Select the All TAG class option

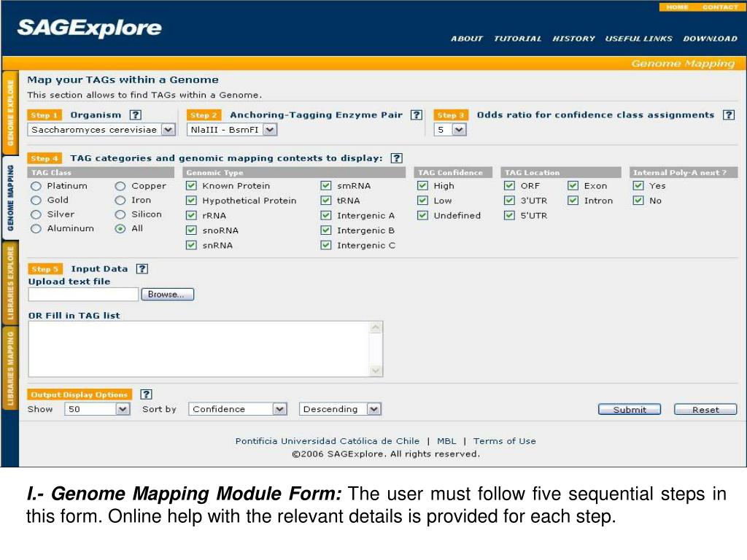pyautogui.click(x=120, y=229)
